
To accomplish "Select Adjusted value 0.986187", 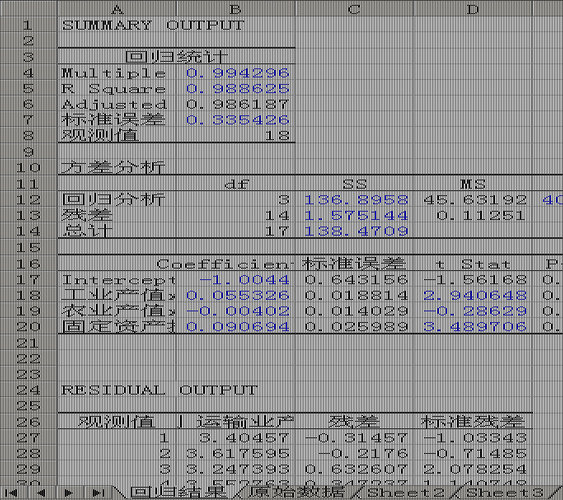I will click(237, 104).
